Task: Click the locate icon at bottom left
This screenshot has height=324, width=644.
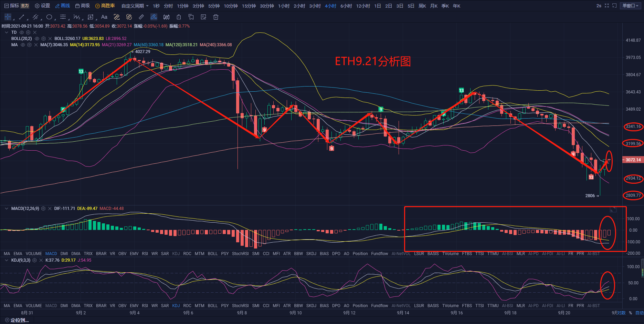Action: click(x=7, y=320)
